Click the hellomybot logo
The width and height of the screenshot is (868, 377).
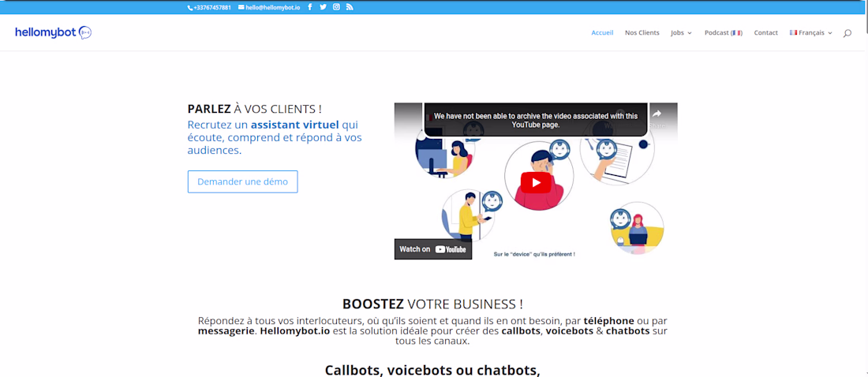[x=53, y=32]
